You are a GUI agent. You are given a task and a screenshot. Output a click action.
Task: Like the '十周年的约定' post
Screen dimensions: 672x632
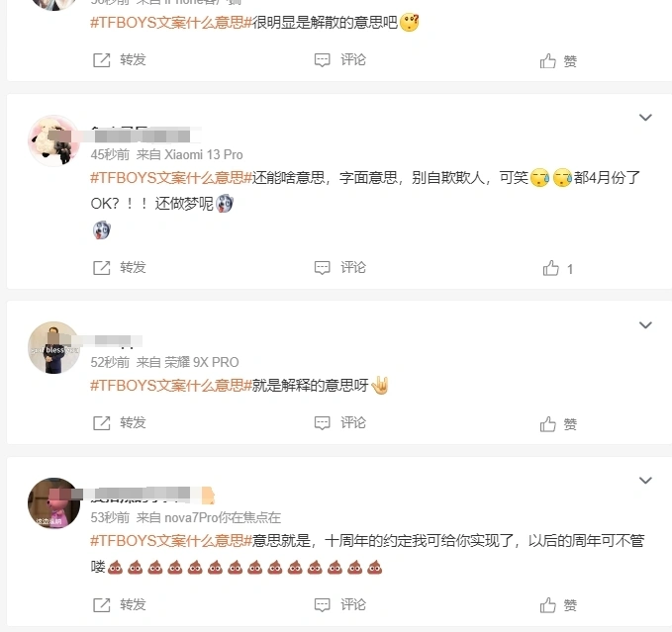558,606
